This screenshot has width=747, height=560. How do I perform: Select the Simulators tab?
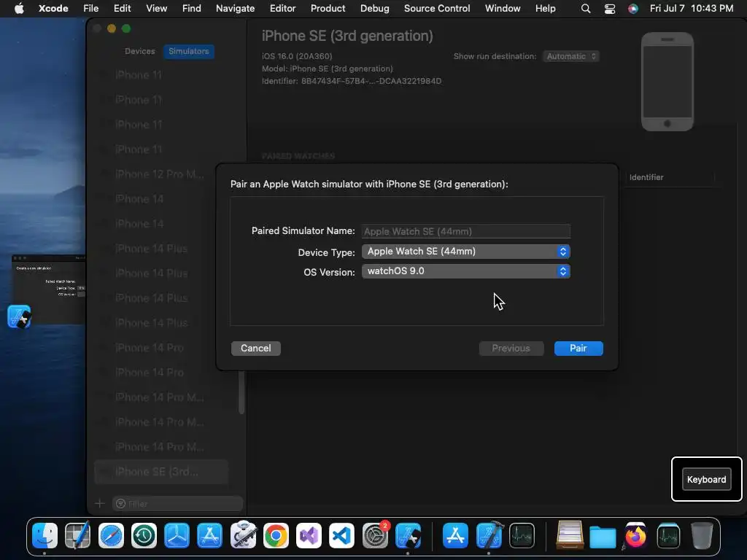click(189, 52)
